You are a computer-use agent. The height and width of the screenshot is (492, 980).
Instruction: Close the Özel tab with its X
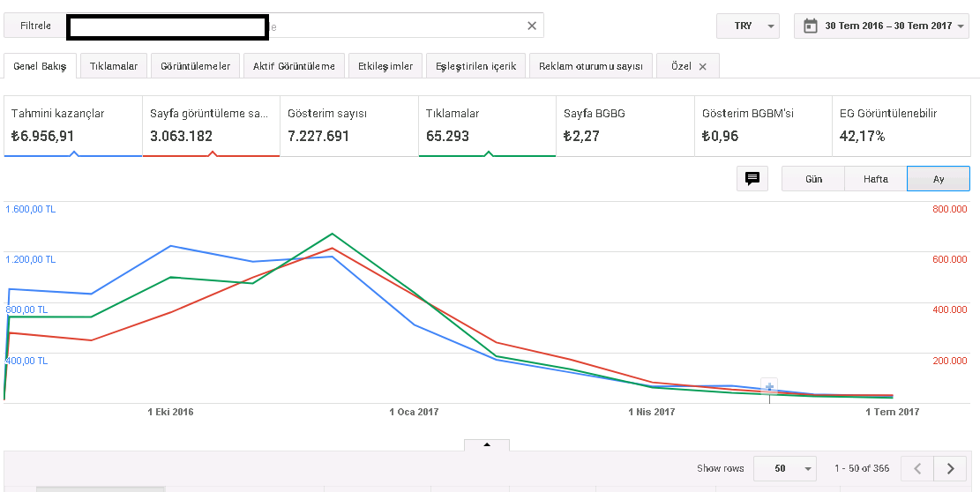702,67
